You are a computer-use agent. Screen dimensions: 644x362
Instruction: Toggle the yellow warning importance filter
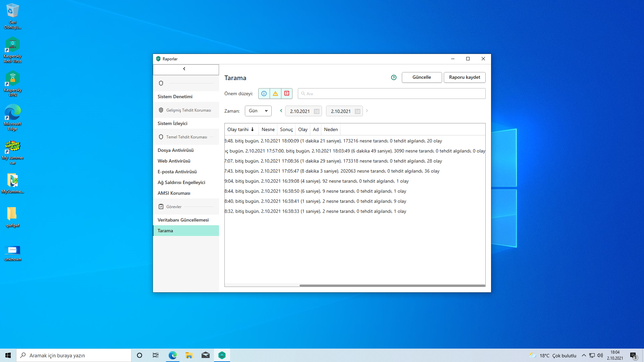coord(275,94)
